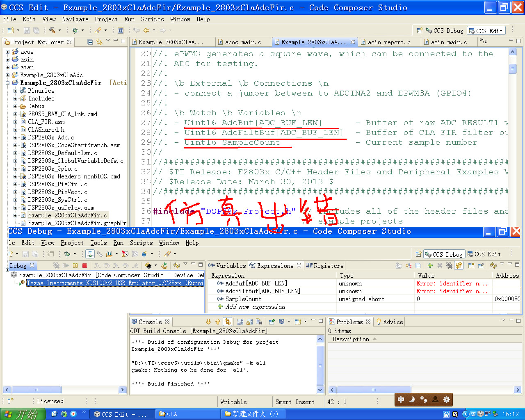Click the Open Perspective icon in CCS Debug window
The image size is (525, 420).
pyautogui.click(x=418, y=254)
